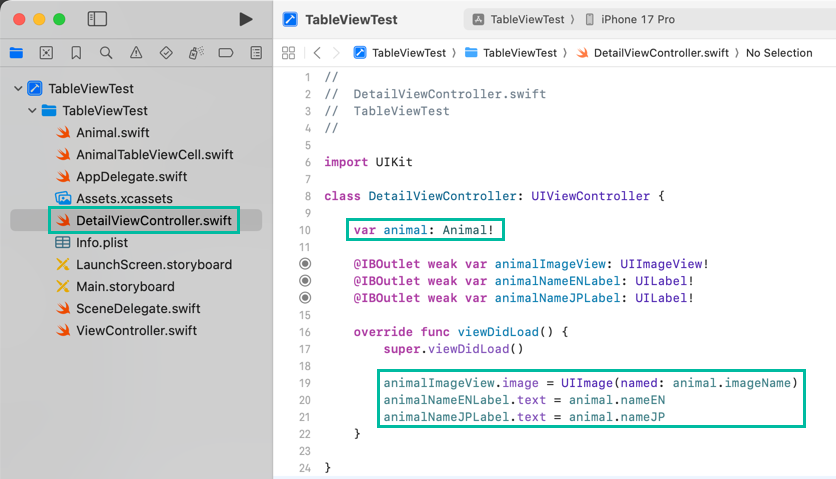Collapse the TableViewTest project root

[18, 89]
